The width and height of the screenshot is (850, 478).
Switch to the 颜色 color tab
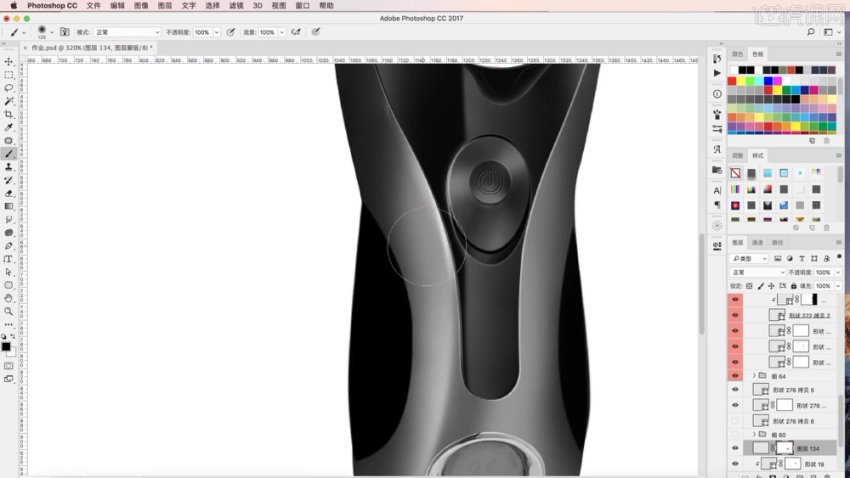(x=738, y=53)
